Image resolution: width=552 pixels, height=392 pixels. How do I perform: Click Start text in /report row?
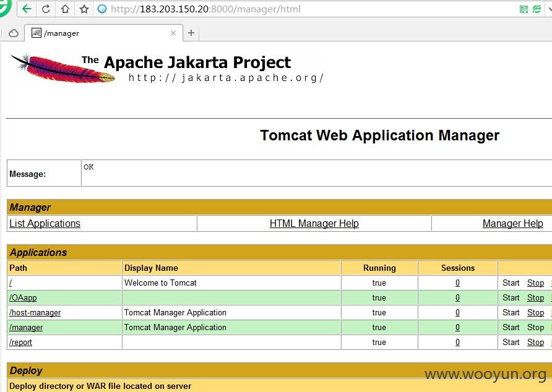click(511, 342)
